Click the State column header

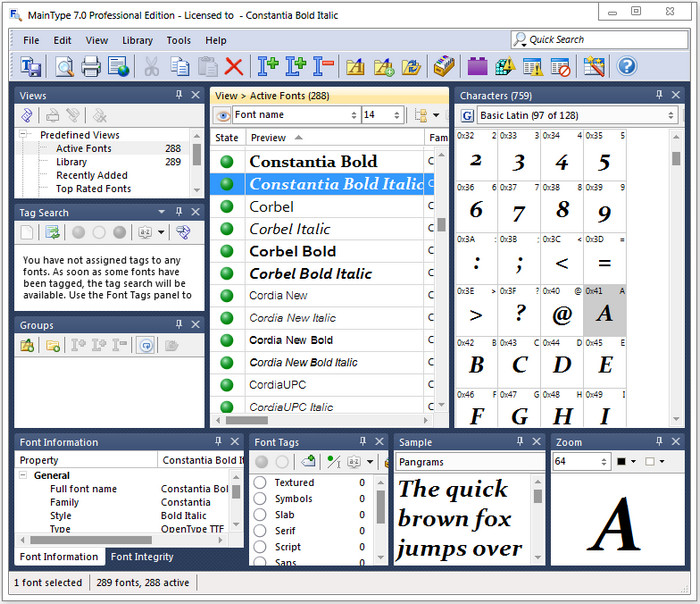pos(227,138)
